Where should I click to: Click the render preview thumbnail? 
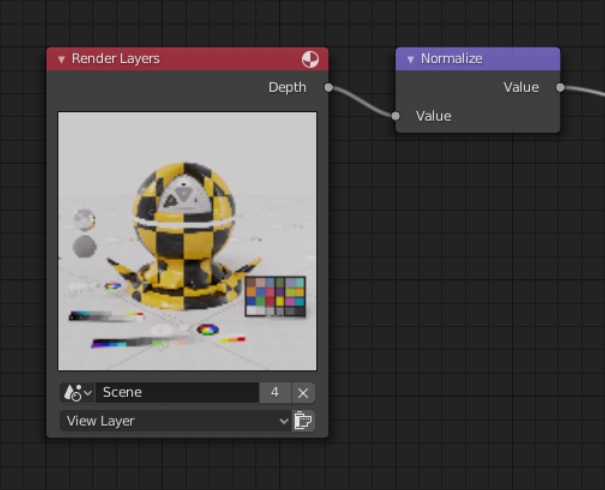(187, 241)
